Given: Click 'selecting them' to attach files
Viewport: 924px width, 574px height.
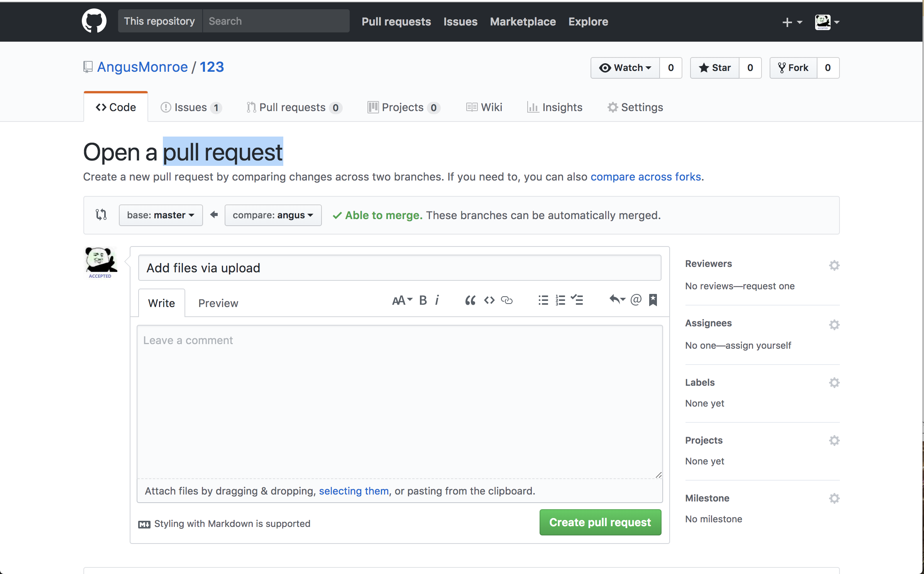Looking at the screenshot, I should pos(354,491).
